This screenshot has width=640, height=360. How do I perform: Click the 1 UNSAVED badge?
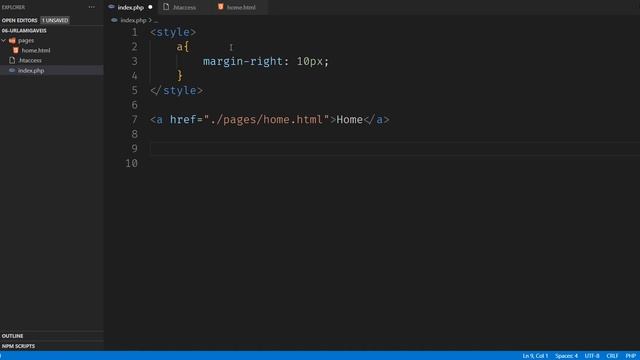(x=55, y=20)
